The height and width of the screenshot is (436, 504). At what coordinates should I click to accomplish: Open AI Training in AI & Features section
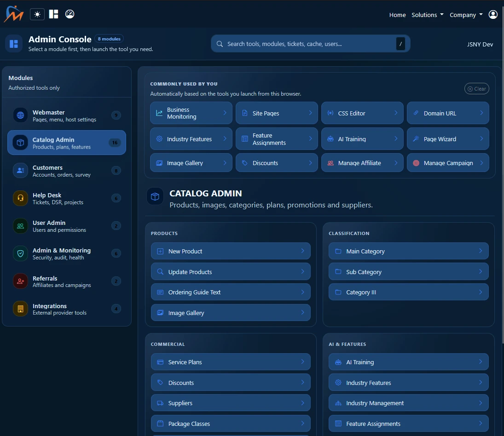[x=409, y=362]
